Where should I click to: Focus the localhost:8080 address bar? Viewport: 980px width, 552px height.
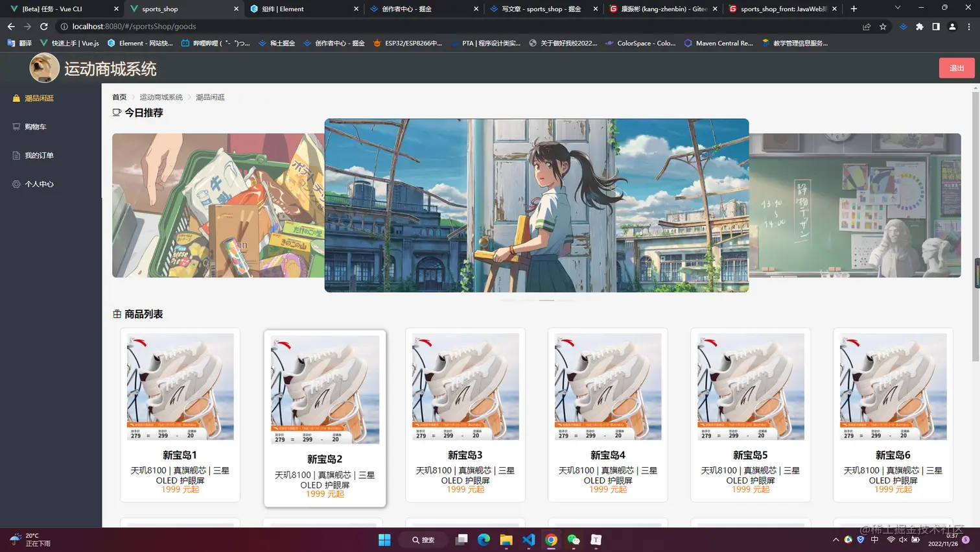[454, 27]
